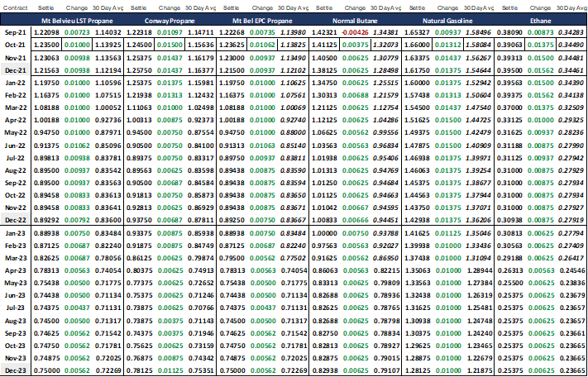Select Natural Gasoline settle 1.54500 for Mar-22
The image size is (588, 377).
click(x=417, y=107)
